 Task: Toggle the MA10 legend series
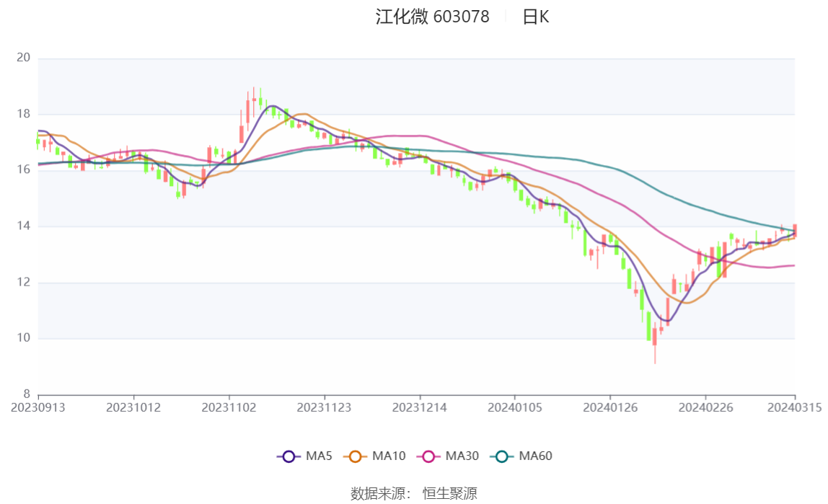(x=374, y=456)
